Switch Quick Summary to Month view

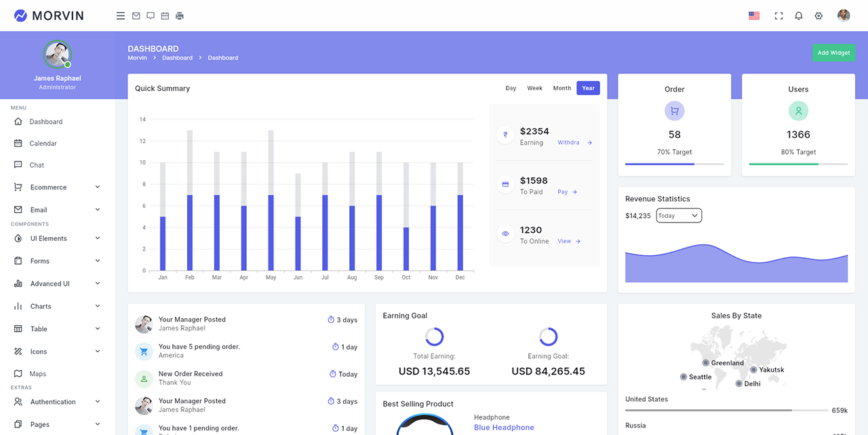coord(561,88)
